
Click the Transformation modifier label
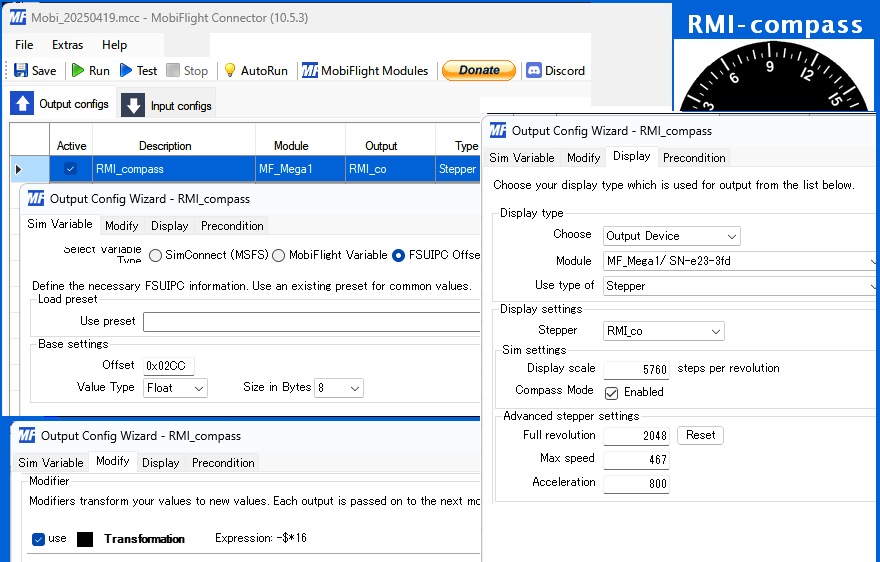coord(144,539)
